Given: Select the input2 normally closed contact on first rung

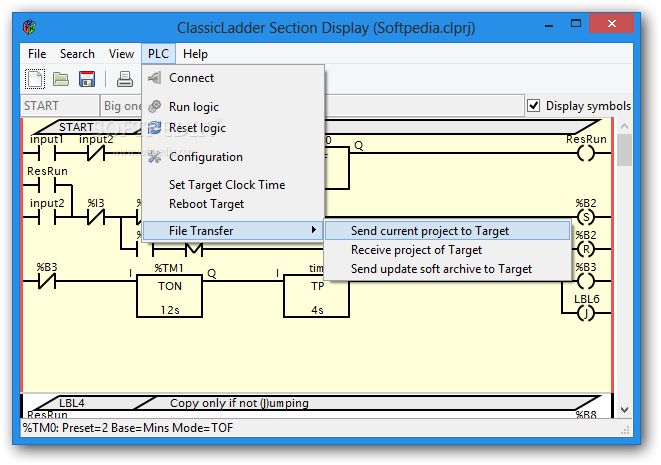Looking at the screenshot, I should [96, 153].
